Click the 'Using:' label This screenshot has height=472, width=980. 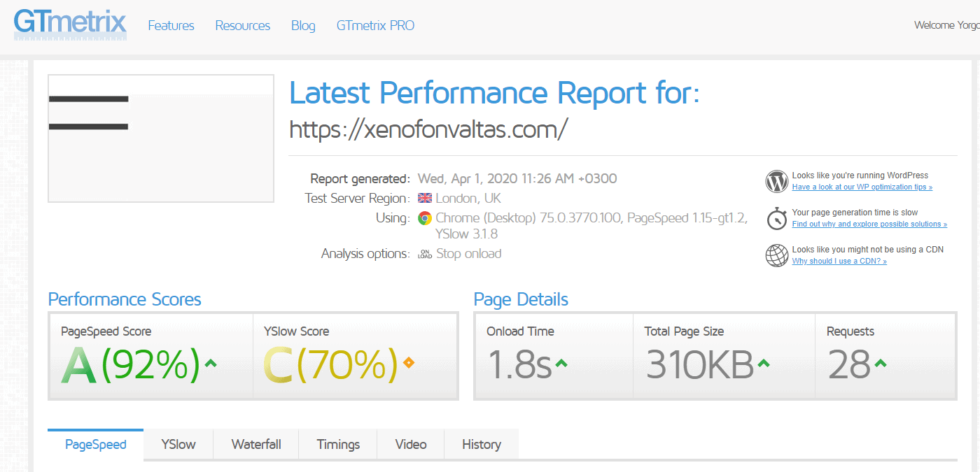[393, 218]
